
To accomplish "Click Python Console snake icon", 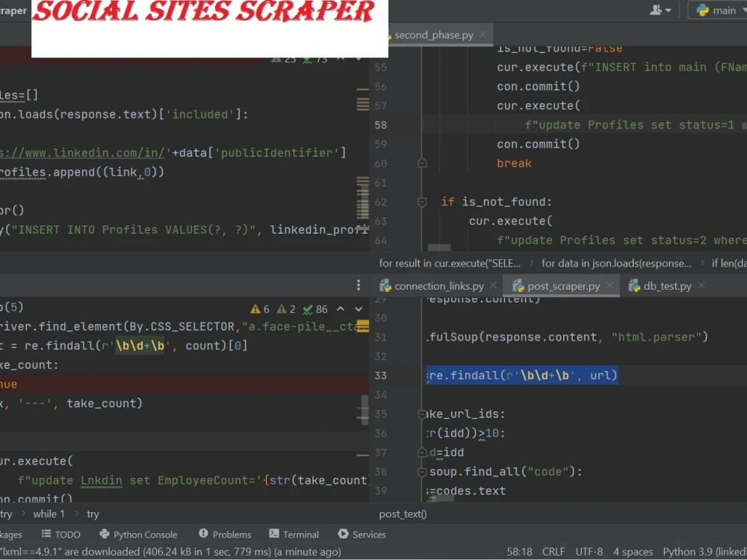I will pyautogui.click(x=105, y=534).
